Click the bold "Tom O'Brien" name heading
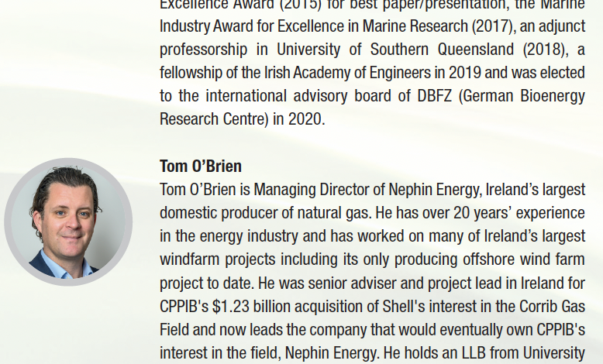The width and height of the screenshot is (603, 364). coord(200,167)
